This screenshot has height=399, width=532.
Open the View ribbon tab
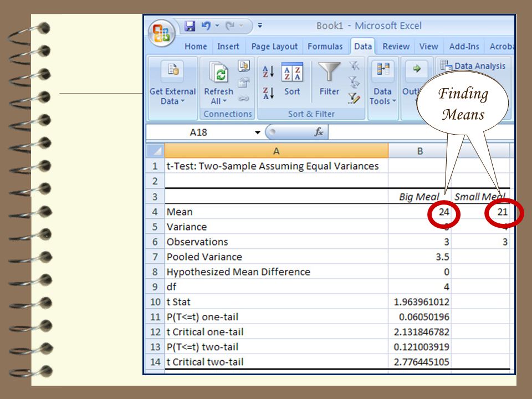click(x=428, y=47)
